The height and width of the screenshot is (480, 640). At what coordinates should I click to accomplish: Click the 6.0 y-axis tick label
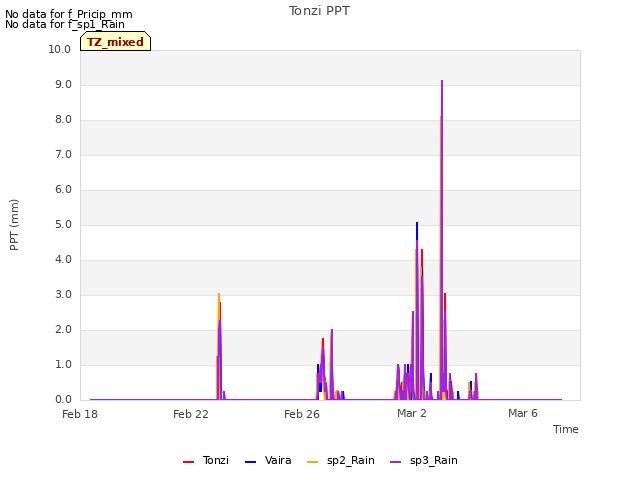click(63, 189)
